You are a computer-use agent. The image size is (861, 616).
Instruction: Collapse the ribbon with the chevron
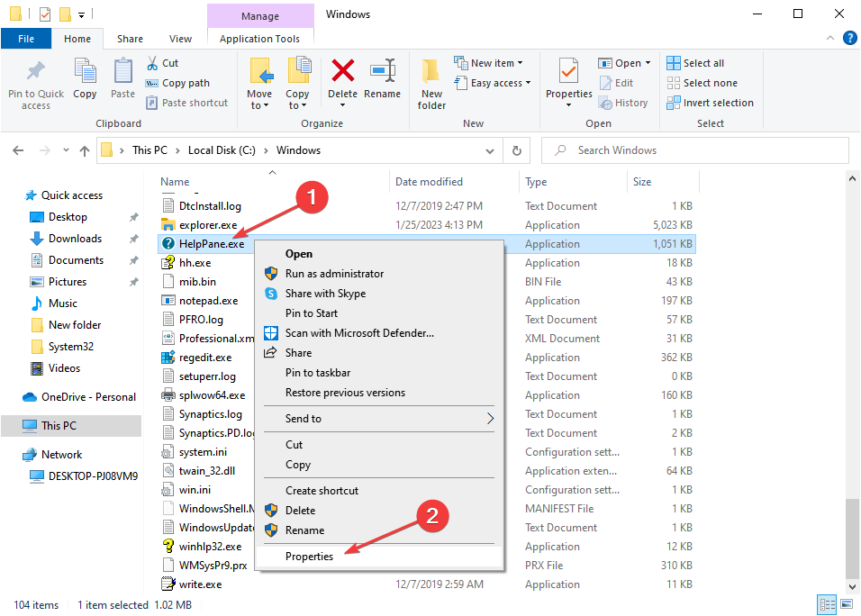tap(830, 38)
